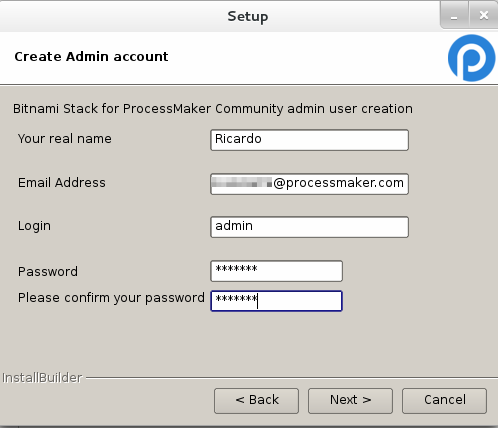Minimize the Setup window
Image resolution: width=498 pixels, height=428 pixels.
click(x=454, y=15)
